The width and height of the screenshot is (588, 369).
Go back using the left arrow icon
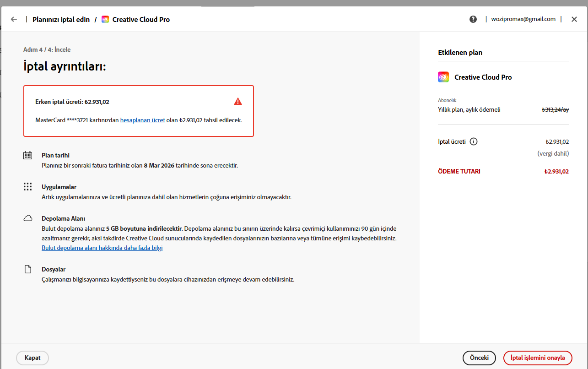14,19
